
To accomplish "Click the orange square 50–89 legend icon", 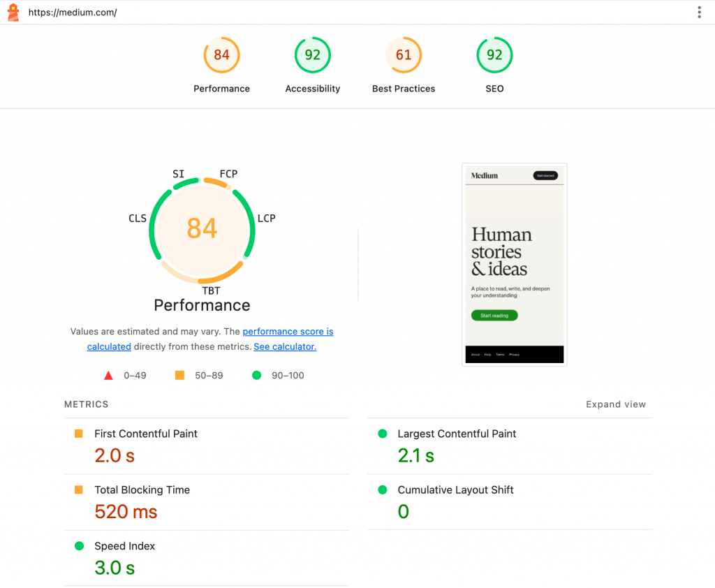I will (x=179, y=375).
